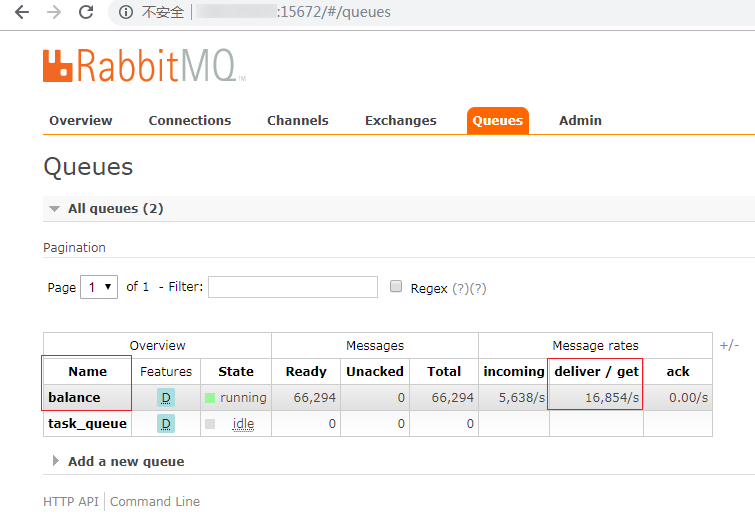Click the D feature badge for task_queue
Screen dimensions: 755x529
click(166, 424)
